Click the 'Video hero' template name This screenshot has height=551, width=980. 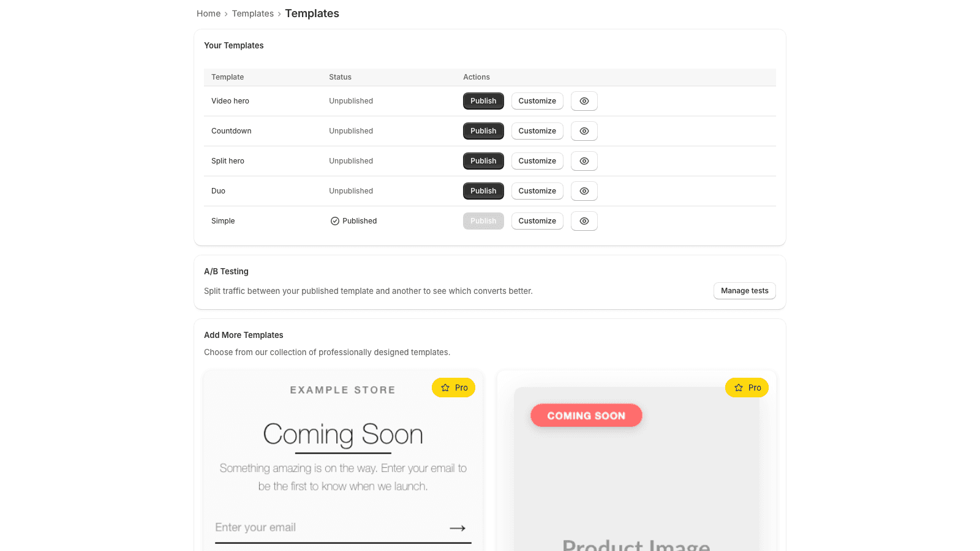(x=230, y=101)
